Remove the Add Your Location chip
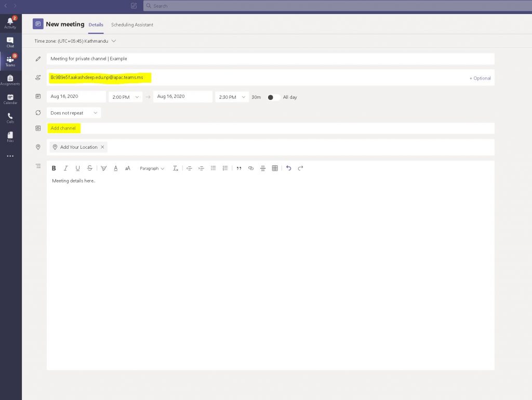This screenshot has height=400, width=532. coord(102,147)
